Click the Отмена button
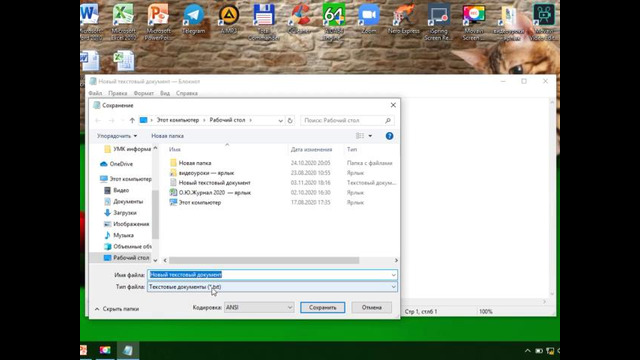The image size is (640, 360). point(371,307)
